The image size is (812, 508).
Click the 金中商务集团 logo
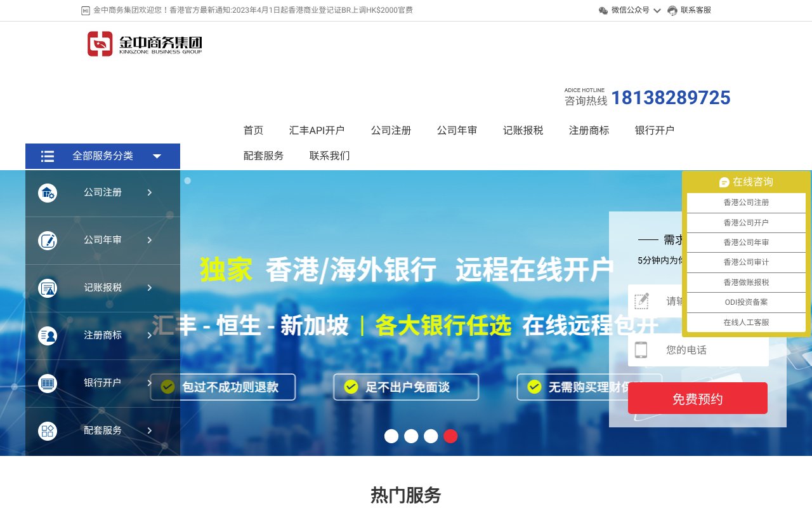(145, 44)
